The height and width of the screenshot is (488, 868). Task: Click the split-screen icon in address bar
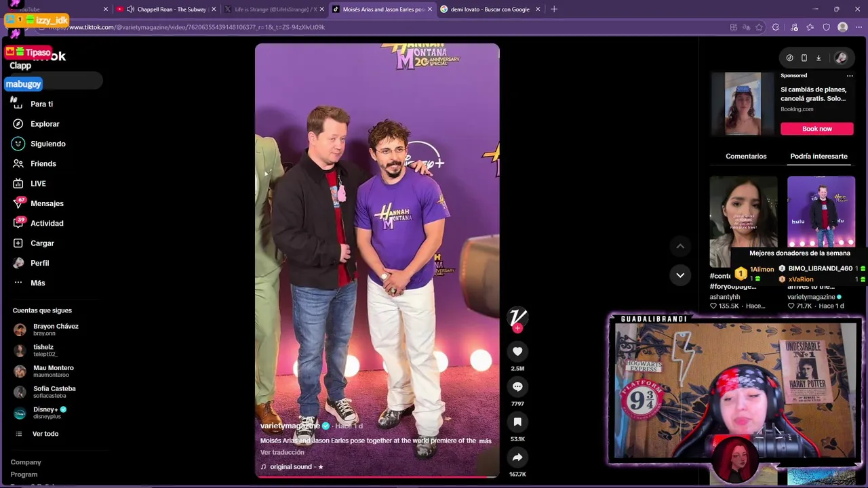[734, 27]
